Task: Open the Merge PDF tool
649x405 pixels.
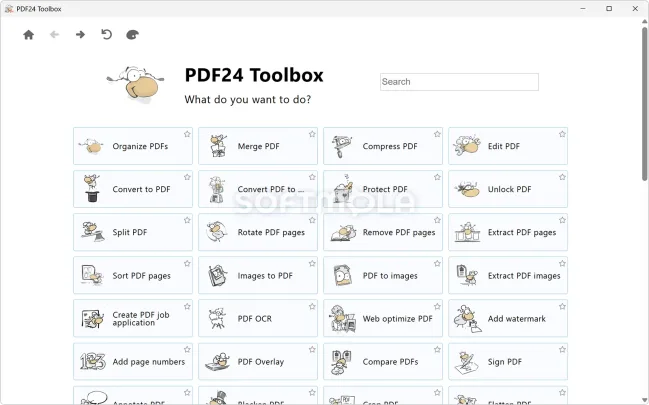Action: pyautogui.click(x=258, y=146)
